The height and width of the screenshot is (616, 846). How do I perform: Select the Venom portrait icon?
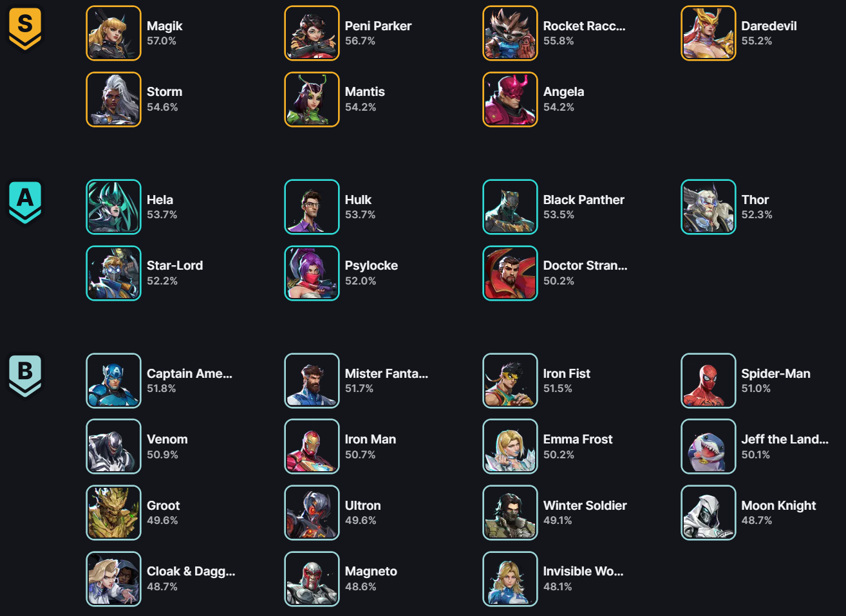coord(113,446)
